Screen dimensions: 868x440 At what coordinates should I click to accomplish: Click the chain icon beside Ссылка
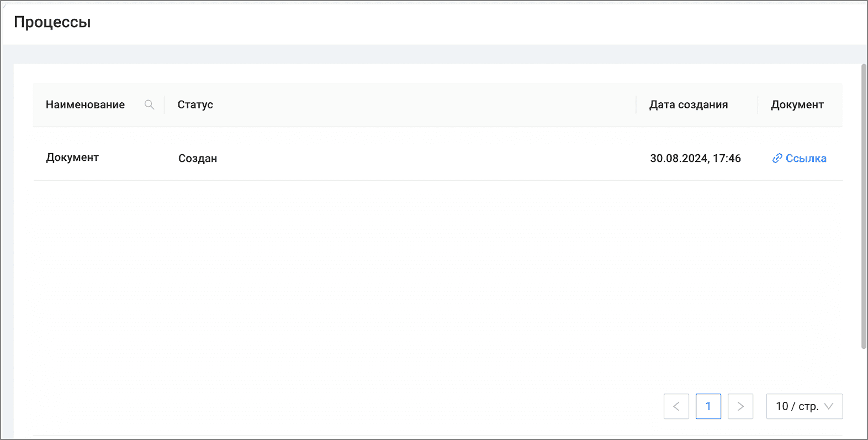point(777,159)
